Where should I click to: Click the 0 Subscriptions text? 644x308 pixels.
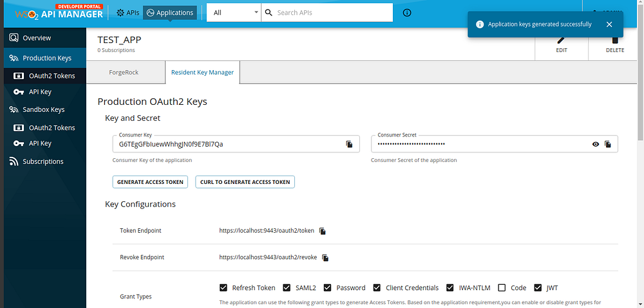[116, 50]
